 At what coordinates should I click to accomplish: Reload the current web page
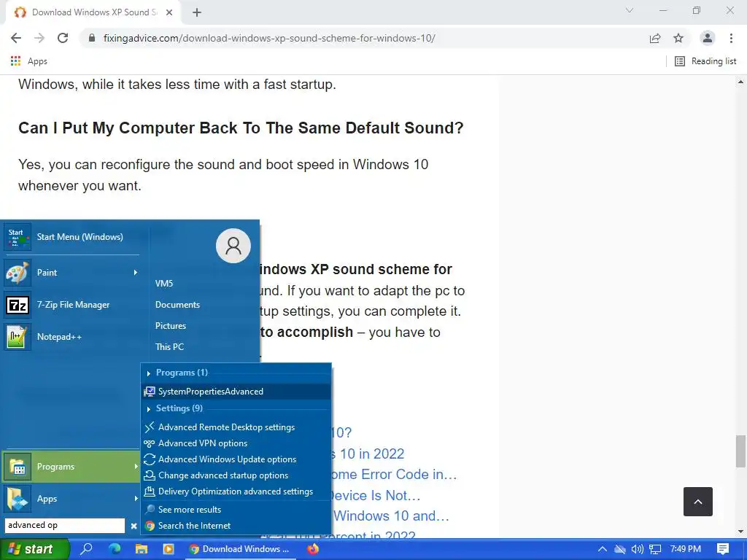coord(63,38)
